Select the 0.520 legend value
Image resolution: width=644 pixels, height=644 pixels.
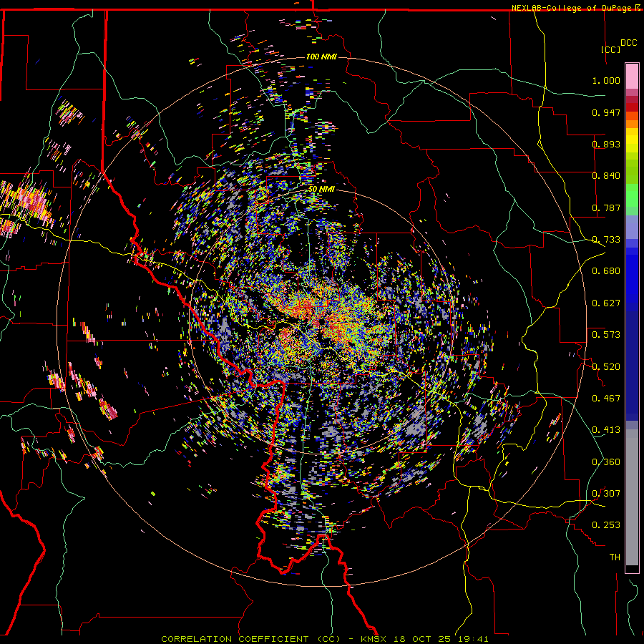pyautogui.click(x=606, y=367)
